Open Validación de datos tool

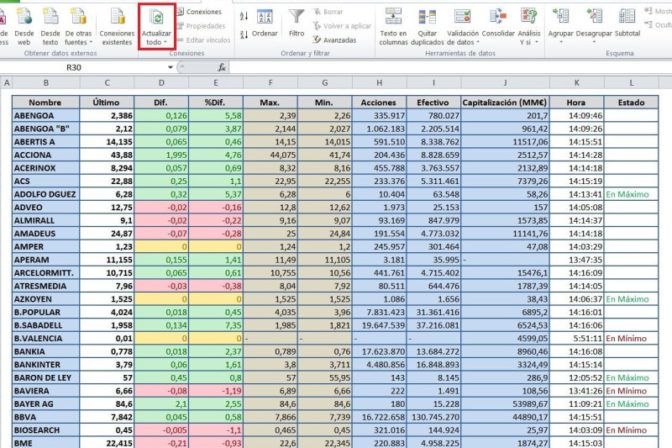point(462,27)
